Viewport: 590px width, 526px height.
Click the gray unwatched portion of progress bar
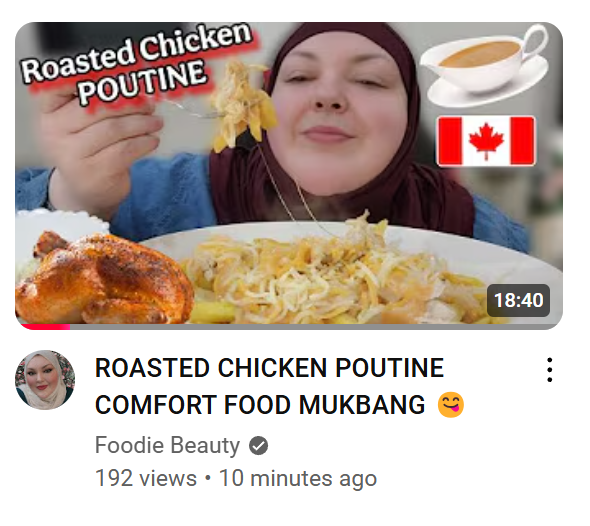coord(315,327)
